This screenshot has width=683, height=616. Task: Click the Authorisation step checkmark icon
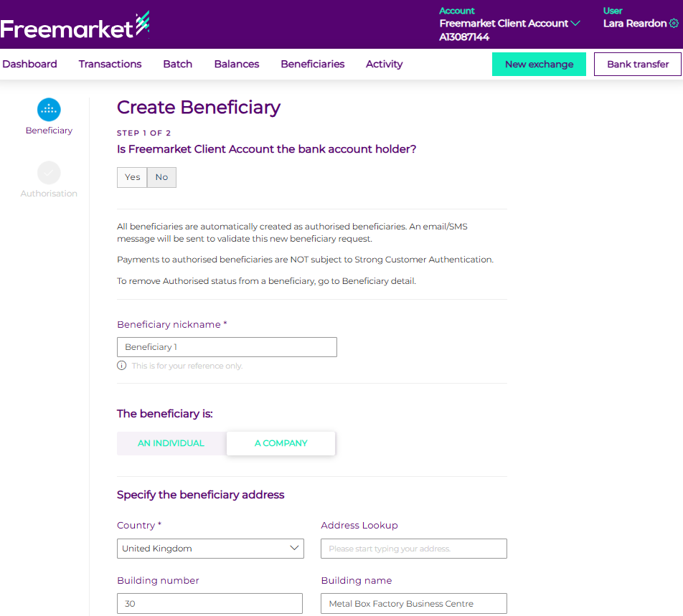tap(49, 173)
